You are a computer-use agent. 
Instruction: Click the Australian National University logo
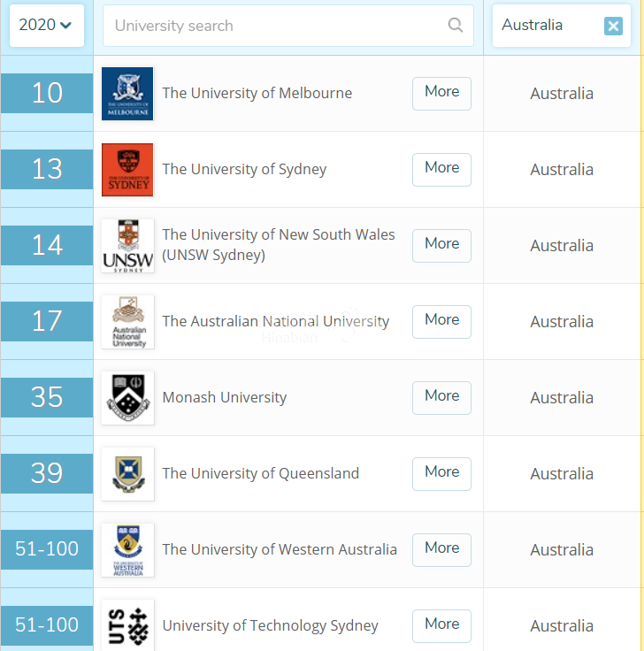[127, 322]
